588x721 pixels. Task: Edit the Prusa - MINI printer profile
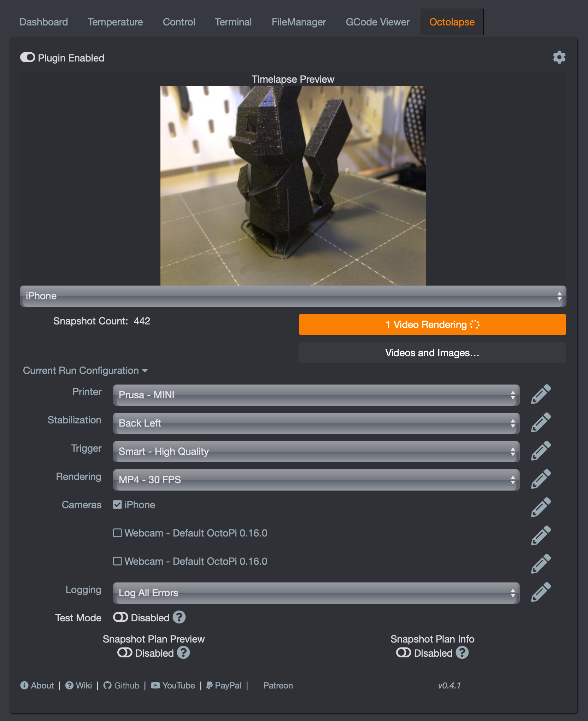(541, 395)
